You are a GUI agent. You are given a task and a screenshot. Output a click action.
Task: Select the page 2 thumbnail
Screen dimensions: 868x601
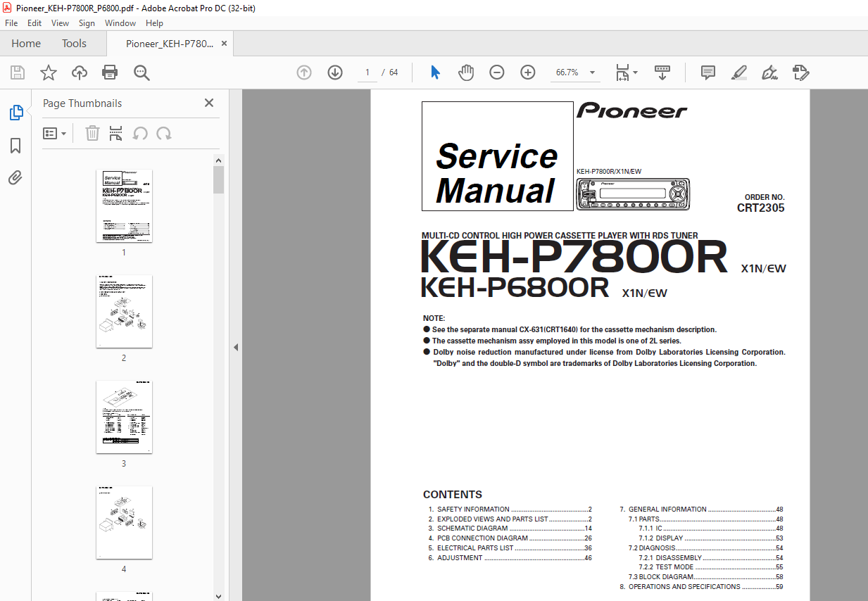124,311
